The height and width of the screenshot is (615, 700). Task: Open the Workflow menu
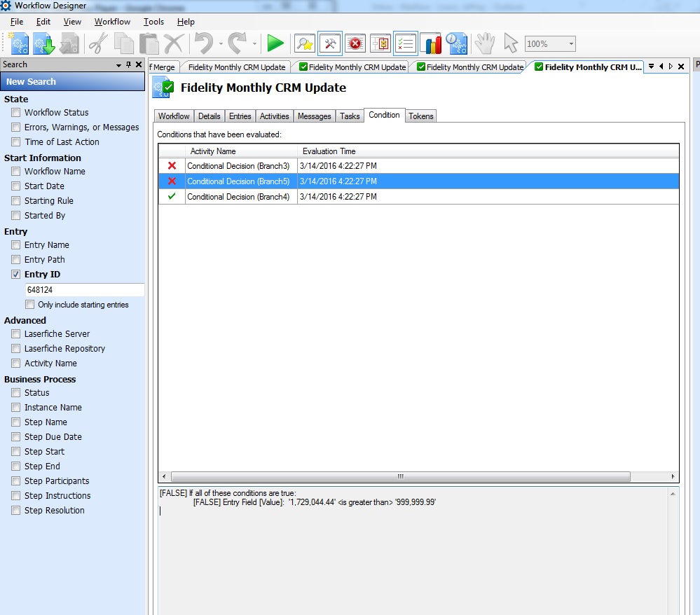pyautogui.click(x=112, y=22)
